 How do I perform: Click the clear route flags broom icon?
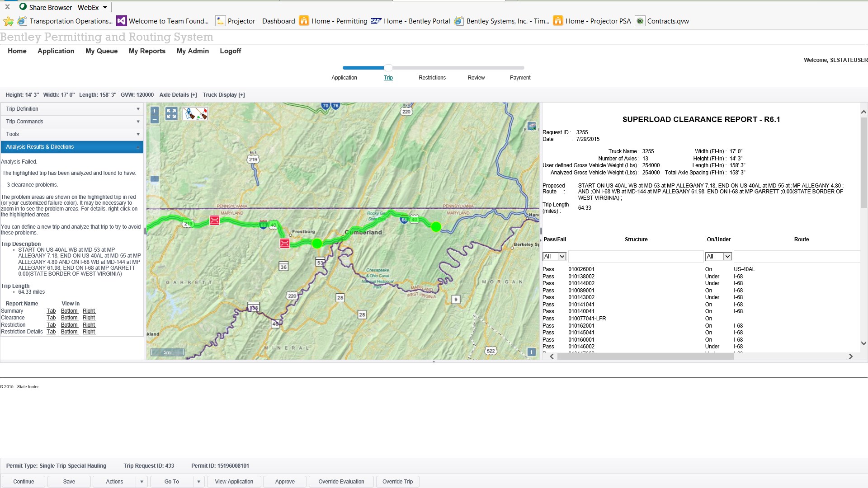(x=202, y=113)
